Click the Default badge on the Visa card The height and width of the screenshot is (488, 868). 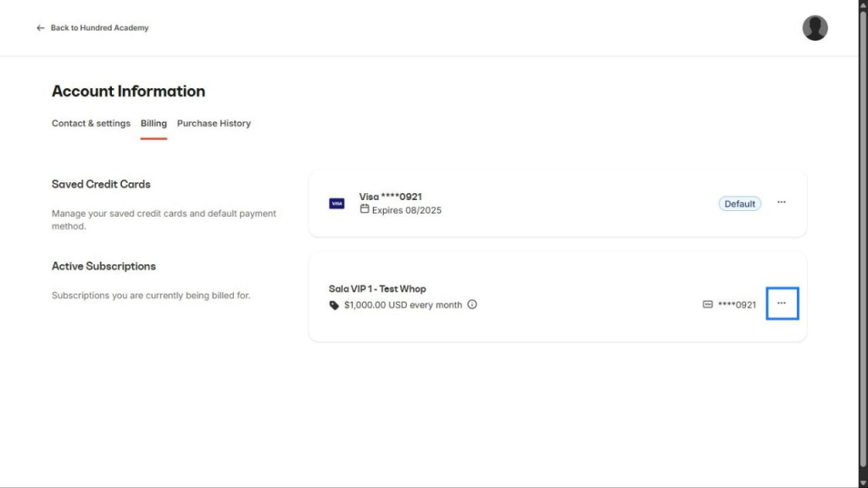pyautogui.click(x=739, y=203)
